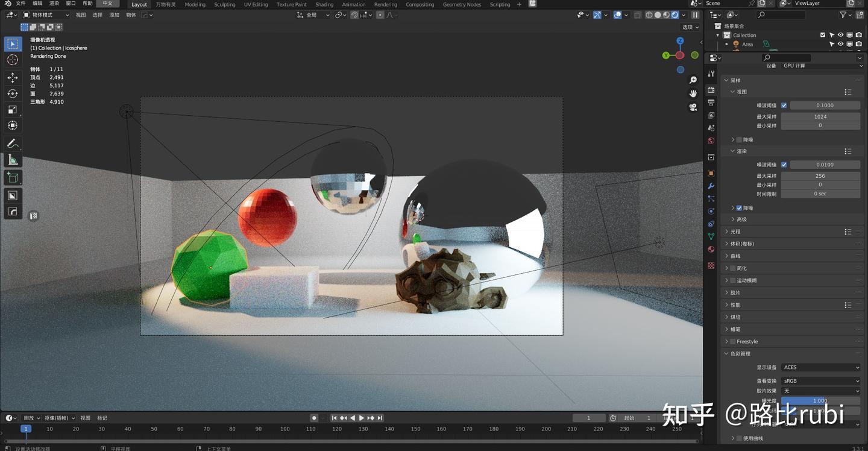Switch viewport to Rendered shading mode

tap(675, 14)
